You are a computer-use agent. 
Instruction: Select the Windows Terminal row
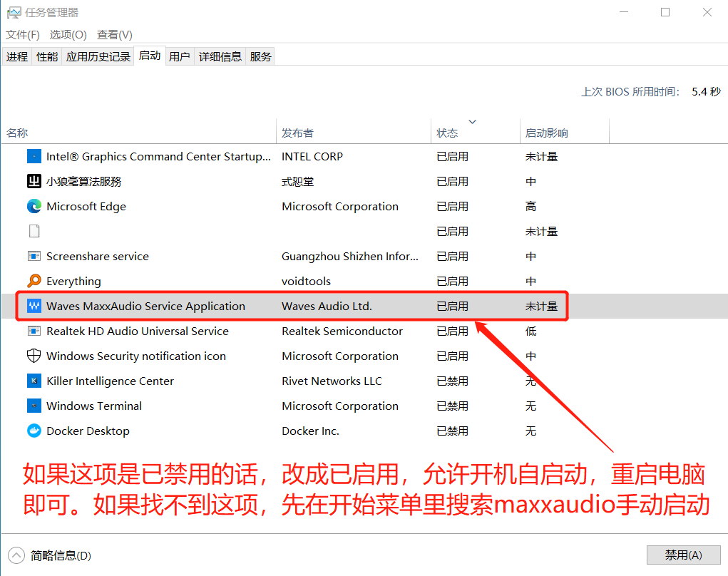(364, 406)
